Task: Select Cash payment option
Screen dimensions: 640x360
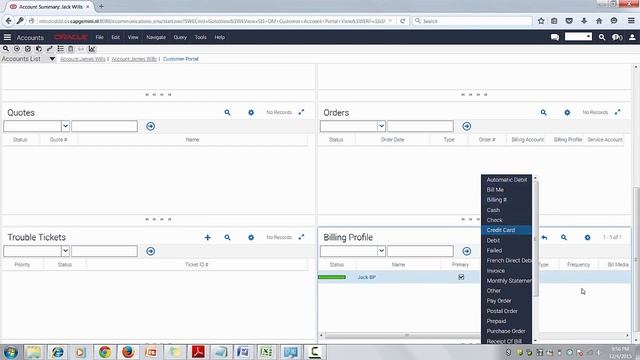Action: coord(506,210)
